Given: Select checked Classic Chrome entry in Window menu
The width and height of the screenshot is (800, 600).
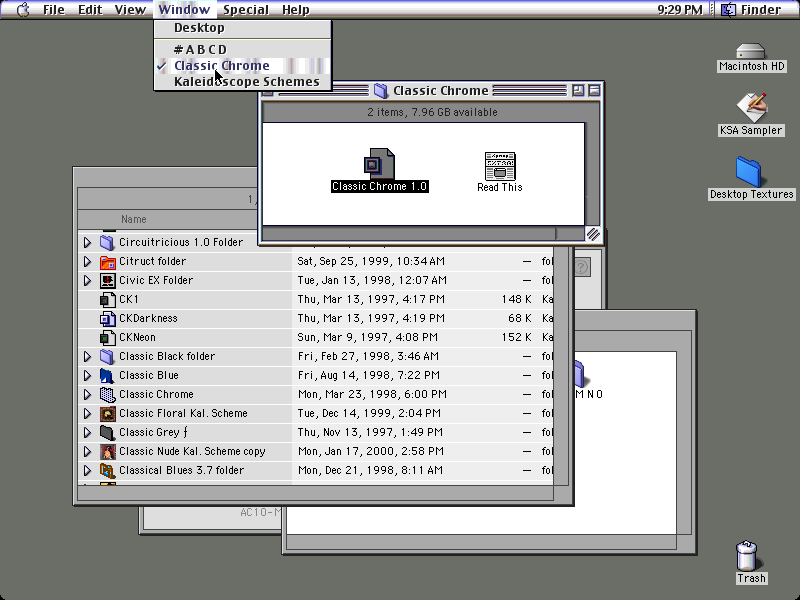Looking at the screenshot, I should pos(243,66).
